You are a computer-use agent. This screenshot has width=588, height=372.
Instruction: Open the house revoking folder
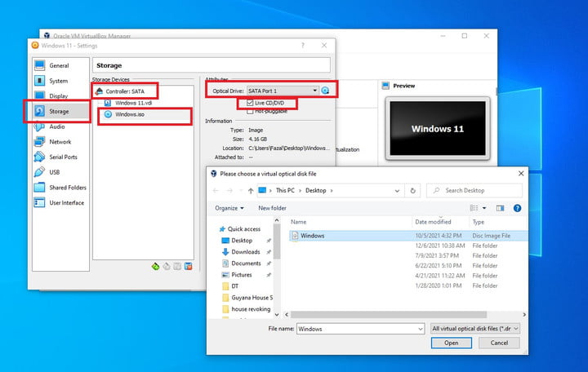tap(250, 309)
